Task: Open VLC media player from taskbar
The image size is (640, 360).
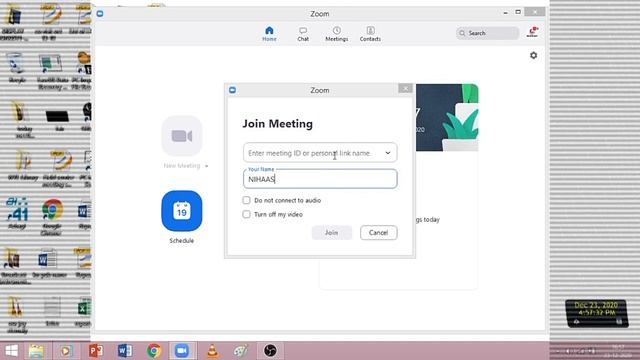Action: tap(213, 351)
